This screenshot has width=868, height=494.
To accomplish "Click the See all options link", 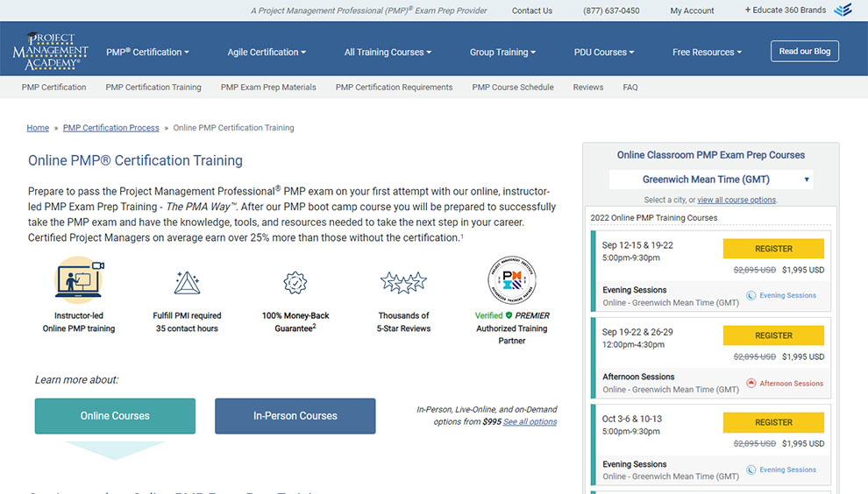I will pos(530,421).
